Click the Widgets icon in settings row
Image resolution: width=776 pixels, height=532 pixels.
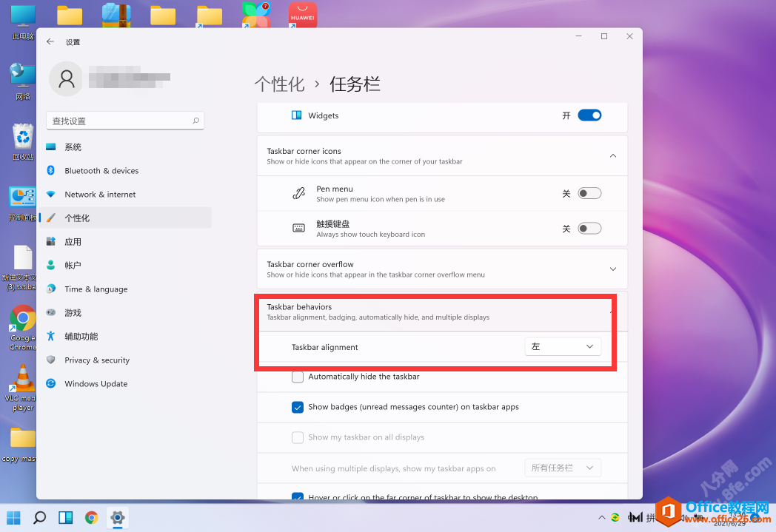tap(296, 115)
